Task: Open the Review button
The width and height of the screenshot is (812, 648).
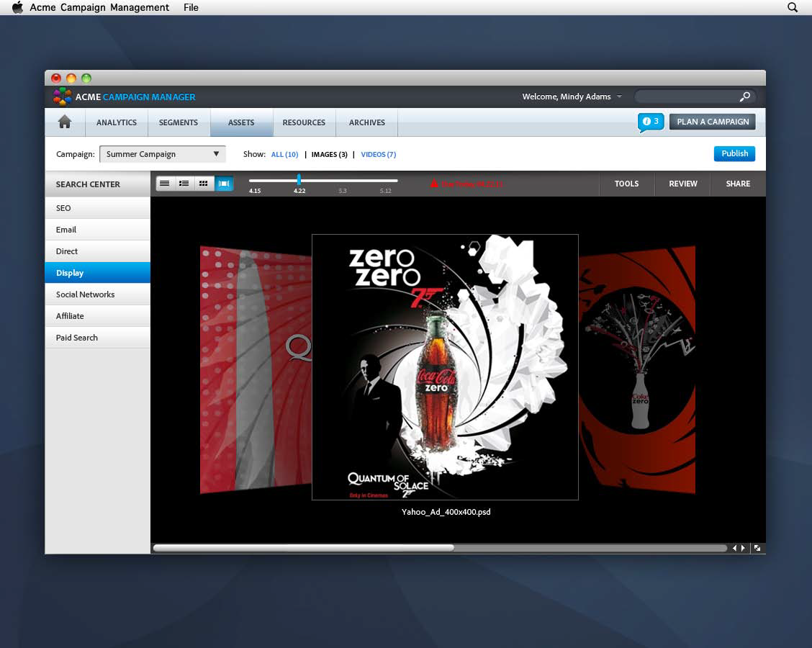Action: click(683, 184)
